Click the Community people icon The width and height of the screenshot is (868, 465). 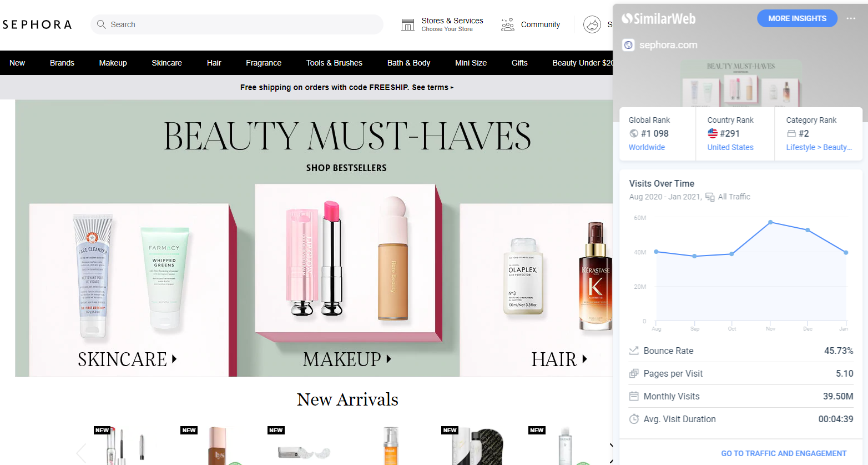[x=507, y=24]
